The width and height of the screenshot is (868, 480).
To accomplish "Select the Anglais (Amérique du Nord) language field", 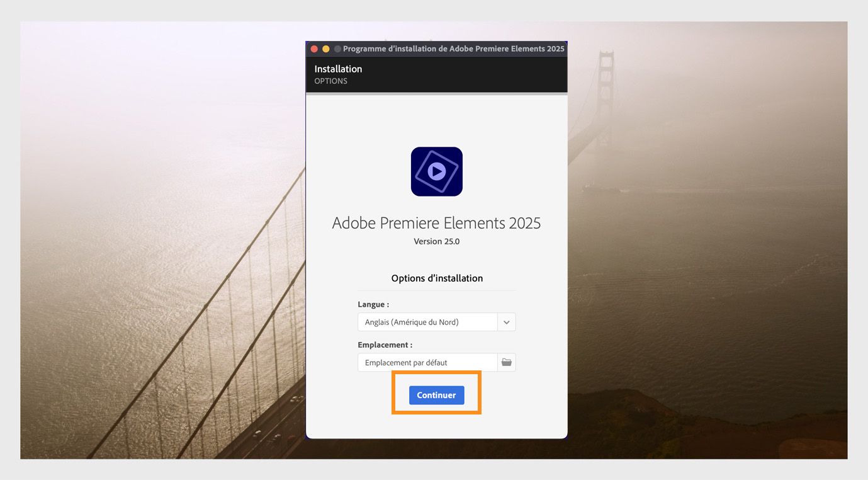I will pos(427,322).
